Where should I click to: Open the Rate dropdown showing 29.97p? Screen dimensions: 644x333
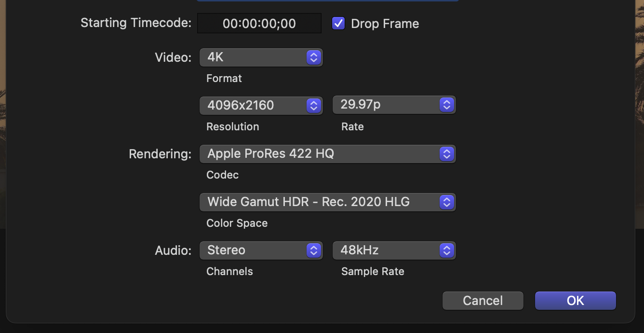tap(393, 105)
